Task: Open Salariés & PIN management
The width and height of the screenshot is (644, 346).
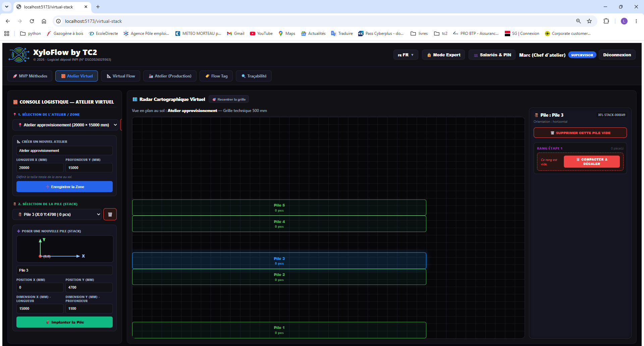Action: pyautogui.click(x=492, y=55)
